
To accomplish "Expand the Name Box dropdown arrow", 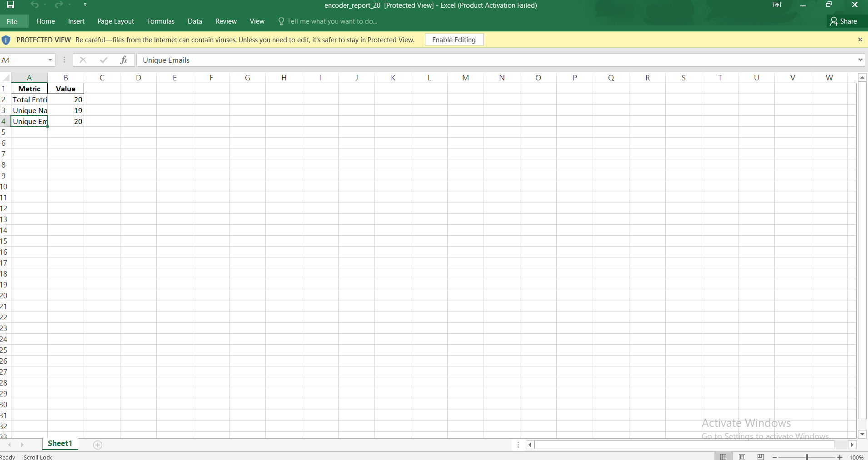I will (50, 60).
